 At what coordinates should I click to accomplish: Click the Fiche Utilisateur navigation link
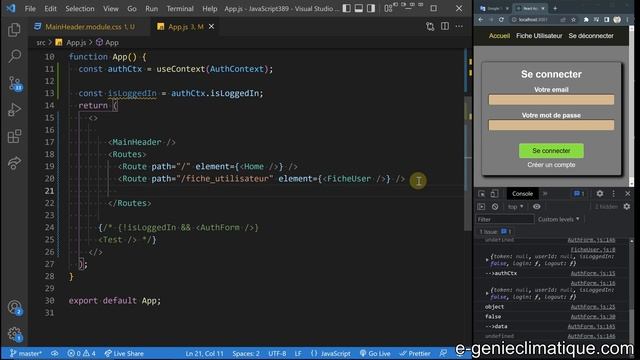pos(539,36)
